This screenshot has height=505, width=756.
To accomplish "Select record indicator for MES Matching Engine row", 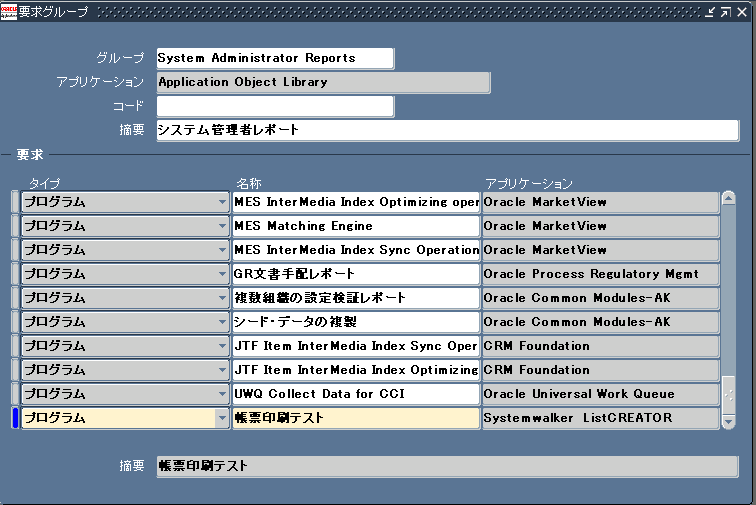I will pos(15,226).
